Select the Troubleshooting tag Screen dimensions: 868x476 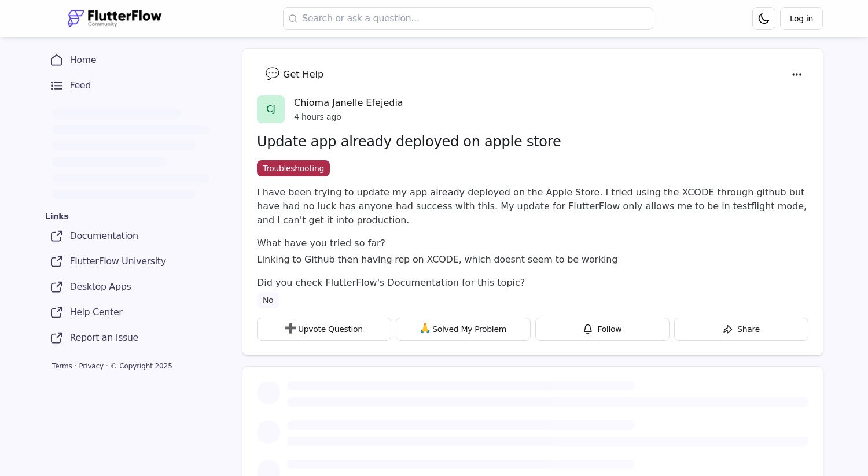tap(293, 168)
